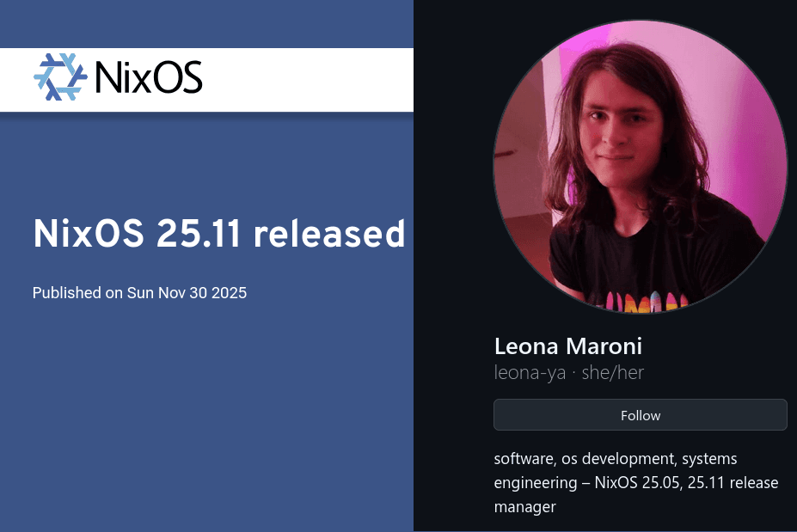Click the "Published on" label
Screen dimensions: 797x532
77,293
